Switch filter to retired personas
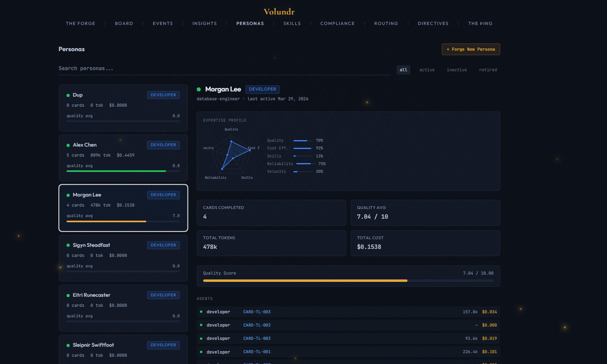607x364 pixels. point(488,70)
